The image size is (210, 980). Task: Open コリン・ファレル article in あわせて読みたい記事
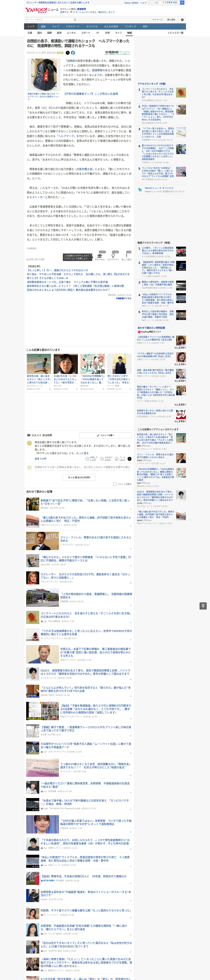[x=95, y=539]
